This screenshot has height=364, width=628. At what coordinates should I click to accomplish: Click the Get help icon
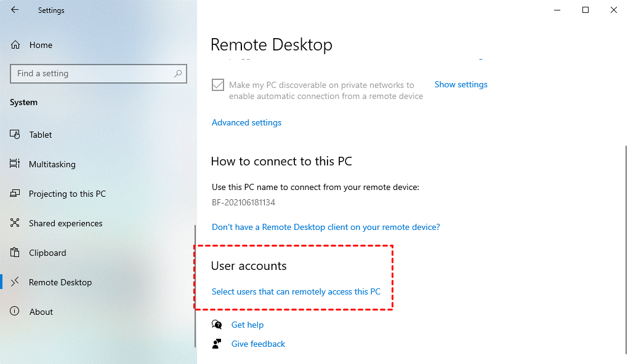(217, 325)
